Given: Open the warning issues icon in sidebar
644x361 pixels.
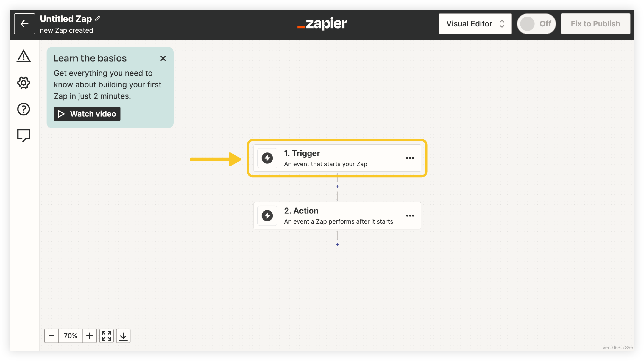Looking at the screenshot, I should [x=23, y=56].
